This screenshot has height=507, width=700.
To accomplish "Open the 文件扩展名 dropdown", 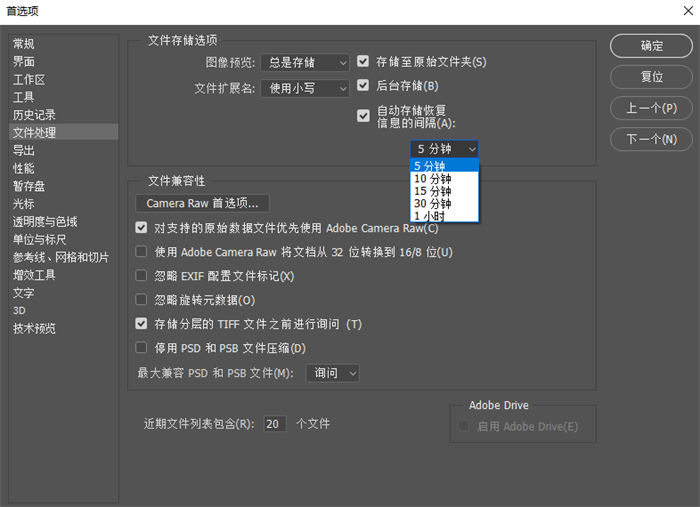I will pyautogui.click(x=304, y=88).
